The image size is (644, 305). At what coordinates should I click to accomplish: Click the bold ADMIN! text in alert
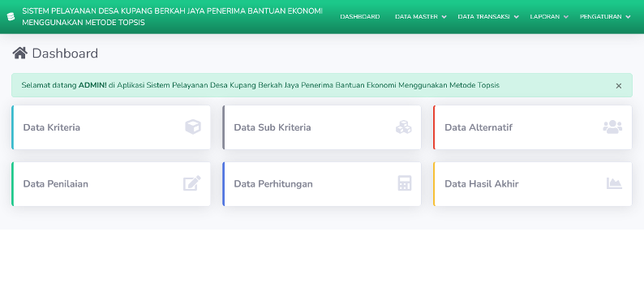click(x=92, y=85)
